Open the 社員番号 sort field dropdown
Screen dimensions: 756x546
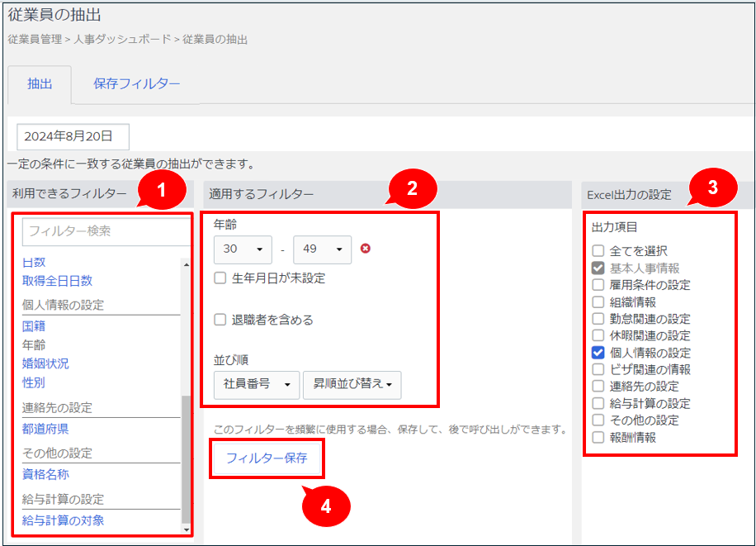click(x=257, y=385)
